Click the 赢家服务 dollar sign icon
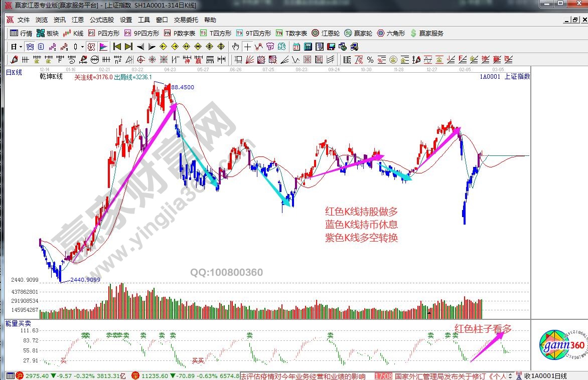This screenshot has width=588, height=380. pyautogui.click(x=413, y=34)
